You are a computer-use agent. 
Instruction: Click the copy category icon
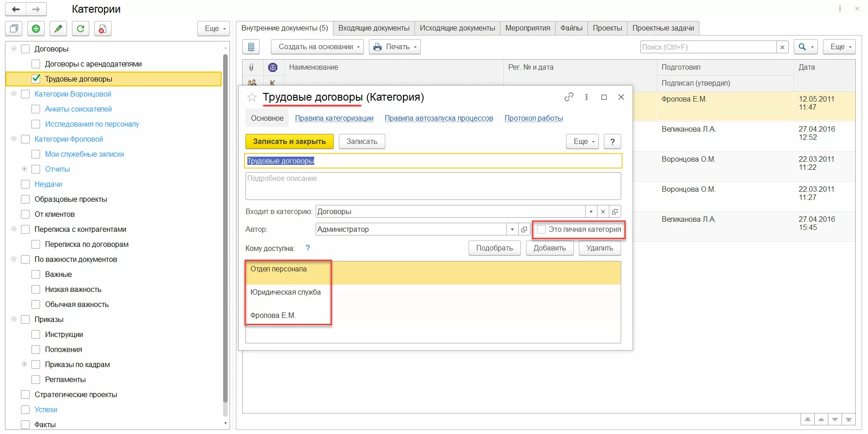click(x=14, y=29)
